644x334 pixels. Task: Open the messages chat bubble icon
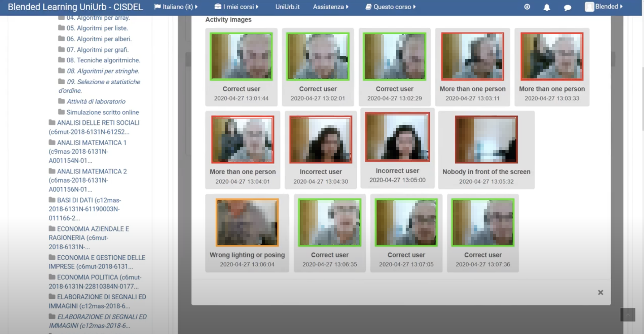(x=567, y=7)
